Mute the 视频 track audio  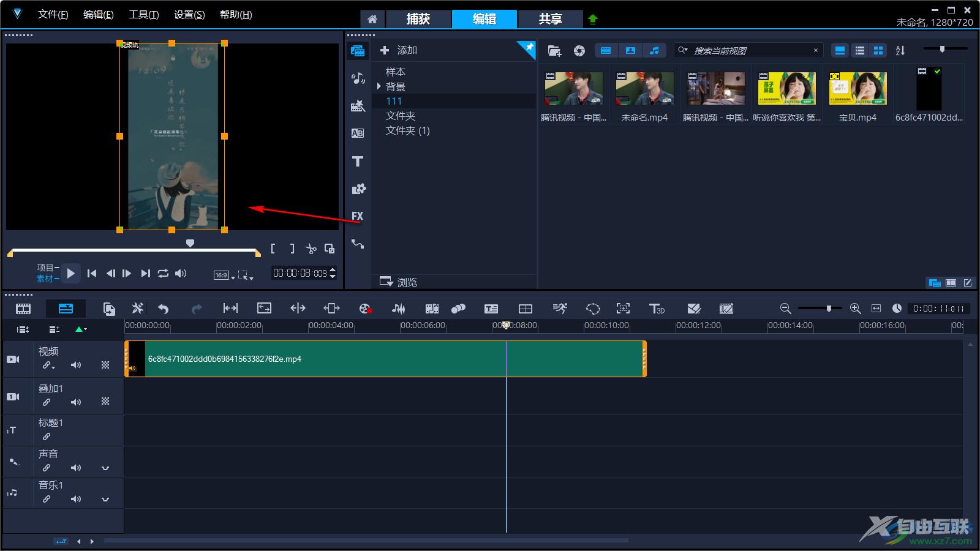[x=76, y=365]
